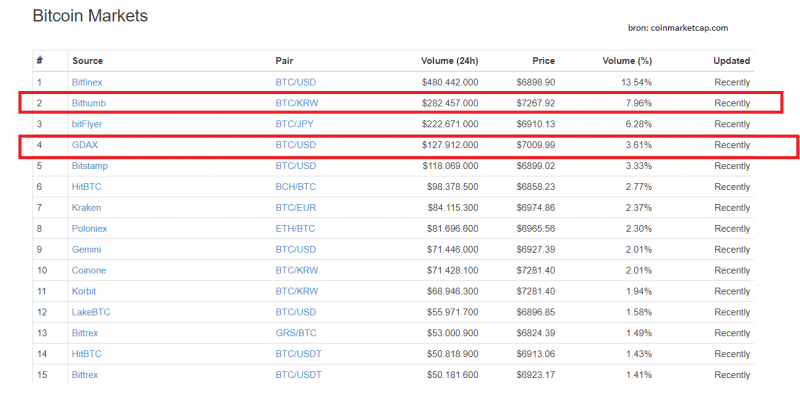Image resolution: width=800 pixels, height=394 pixels.
Task: Select the $6910.13 price cell
Action: click(536, 124)
